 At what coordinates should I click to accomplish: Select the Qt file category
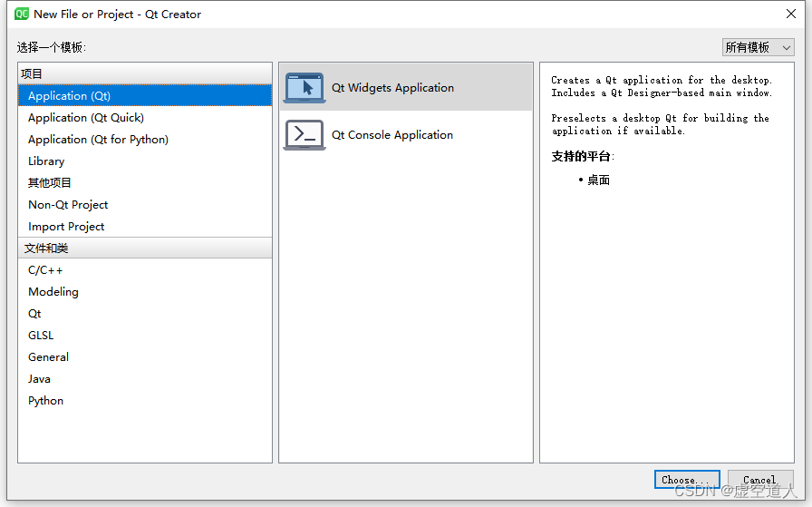pyautogui.click(x=145, y=314)
